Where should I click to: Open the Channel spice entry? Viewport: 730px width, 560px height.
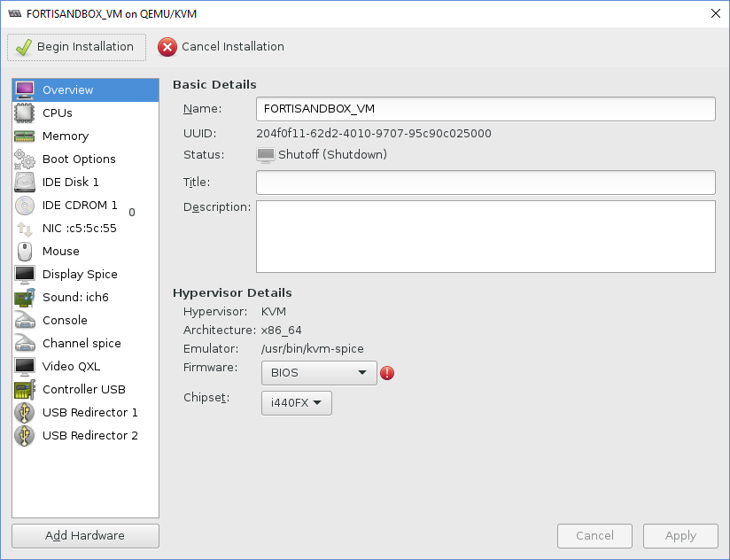point(86,344)
